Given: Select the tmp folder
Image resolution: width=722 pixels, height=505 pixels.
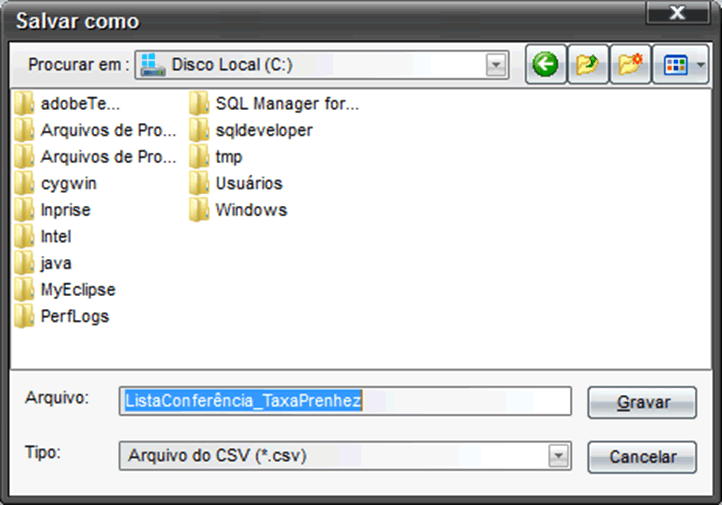Looking at the screenshot, I should 215,157.
